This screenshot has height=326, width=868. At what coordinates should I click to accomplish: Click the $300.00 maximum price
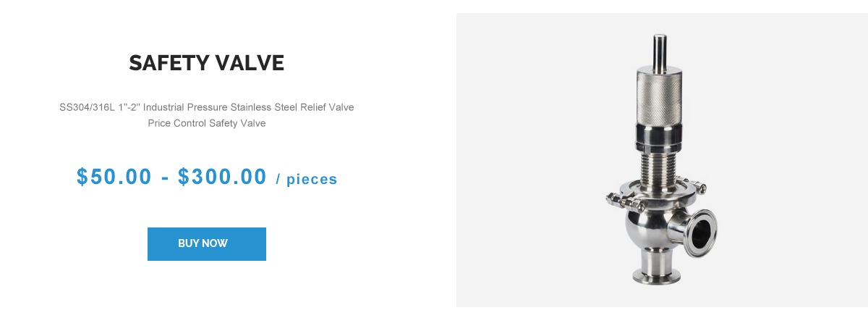point(222,177)
